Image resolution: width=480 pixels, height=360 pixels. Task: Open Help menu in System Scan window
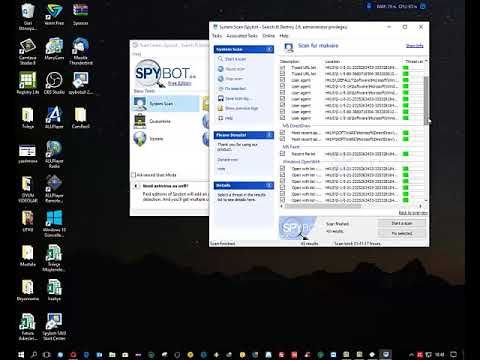click(284, 36)
